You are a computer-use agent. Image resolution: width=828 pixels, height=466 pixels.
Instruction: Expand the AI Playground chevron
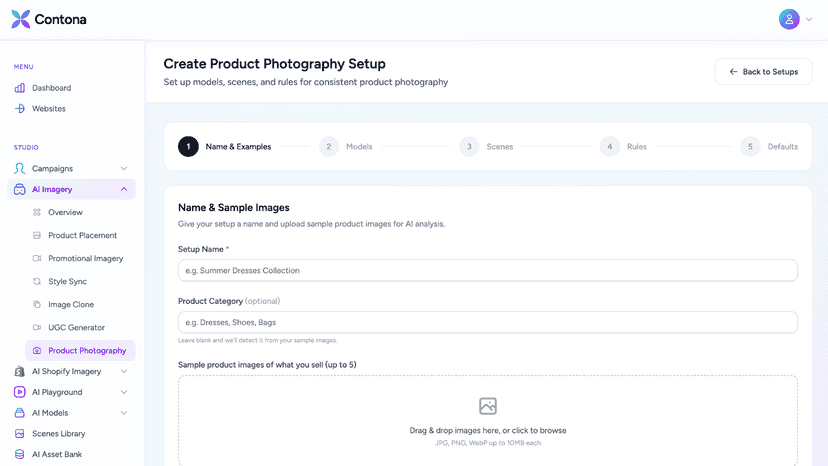124,392
